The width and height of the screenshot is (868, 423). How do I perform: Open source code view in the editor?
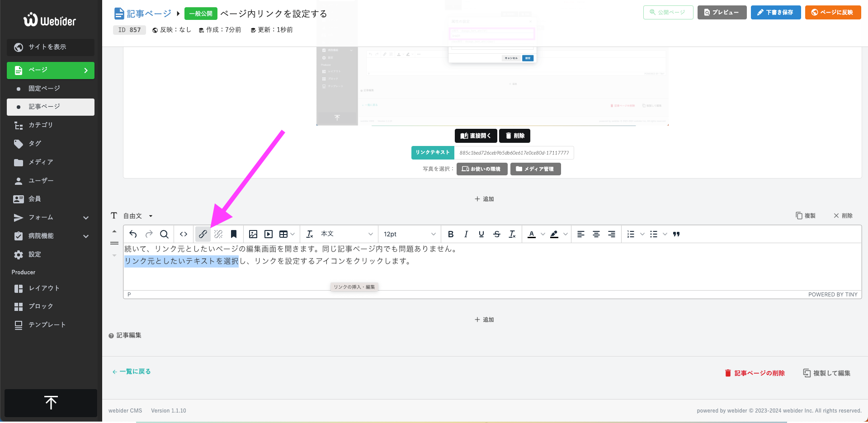(x=184, y=234)
